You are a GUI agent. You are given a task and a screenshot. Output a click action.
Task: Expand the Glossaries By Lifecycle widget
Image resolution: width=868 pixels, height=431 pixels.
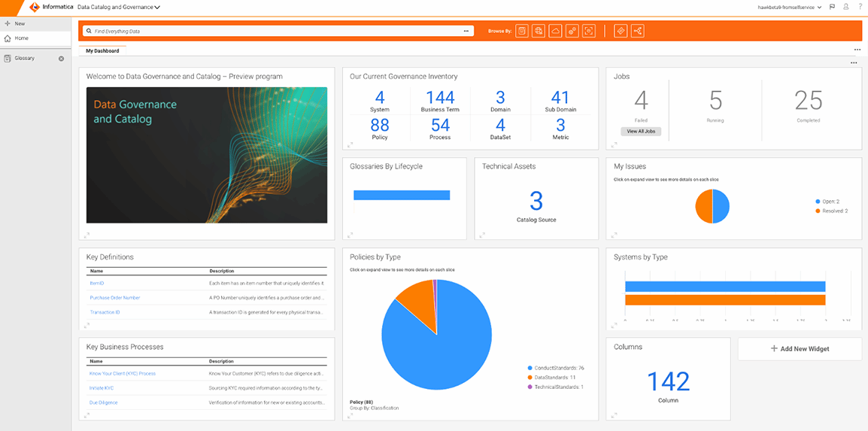350,235
